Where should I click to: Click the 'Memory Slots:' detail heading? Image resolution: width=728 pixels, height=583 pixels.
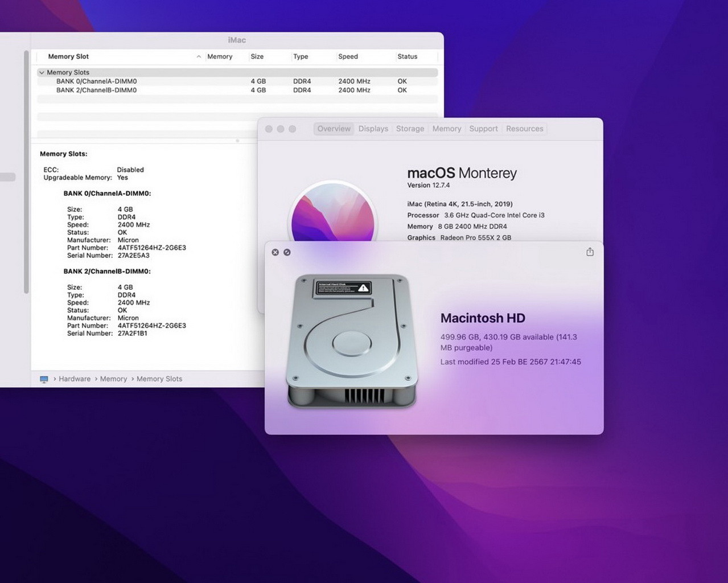pyautogui.click(x=63, y=154)
